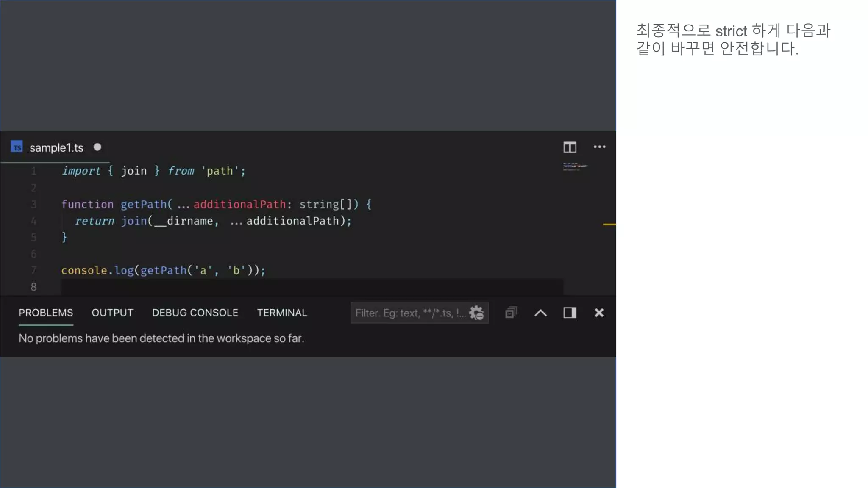Select the sample1.ts editor tab
The height and width of the screenshot is (488, 868).
point(56,148)
